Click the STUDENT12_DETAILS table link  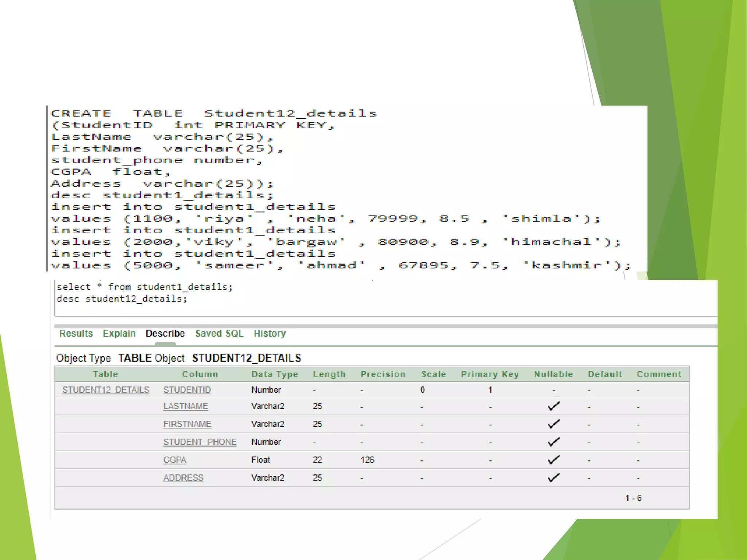[105, 390]
